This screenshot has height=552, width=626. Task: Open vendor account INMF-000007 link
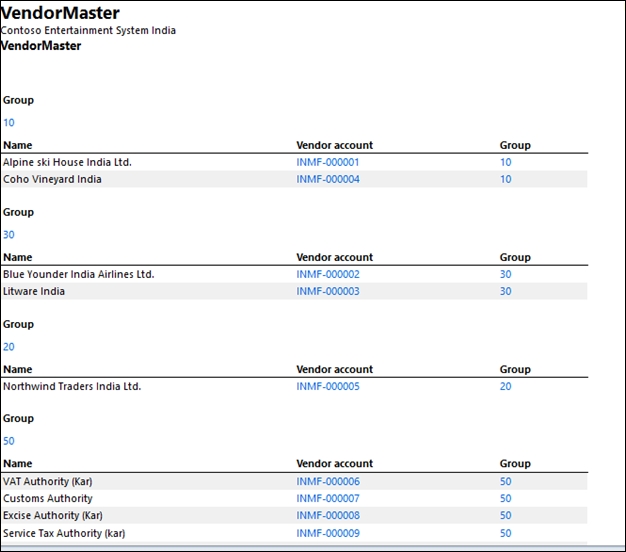click(x=328, y=499)
